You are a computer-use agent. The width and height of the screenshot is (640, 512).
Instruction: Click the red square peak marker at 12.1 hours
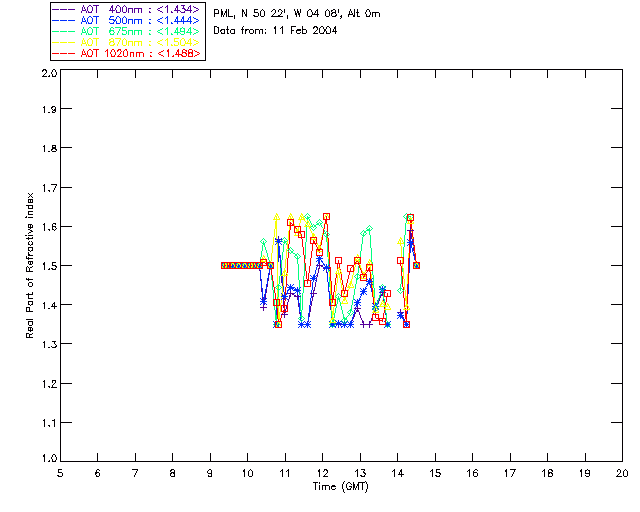326,216
